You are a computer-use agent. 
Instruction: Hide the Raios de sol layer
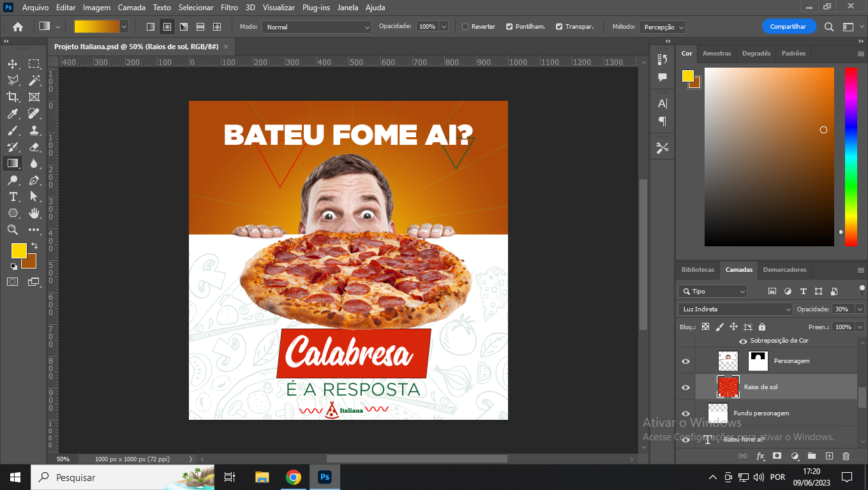click(x=685, y=387)
